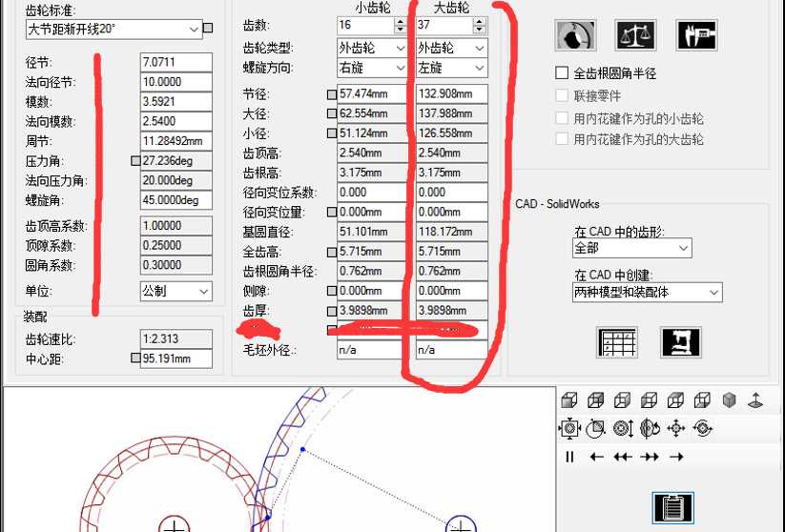This screenshot has width=785, height=532.
Task: Decrease 大齿轮 齿数 with down spinner
Action: [x=480, y=29]
